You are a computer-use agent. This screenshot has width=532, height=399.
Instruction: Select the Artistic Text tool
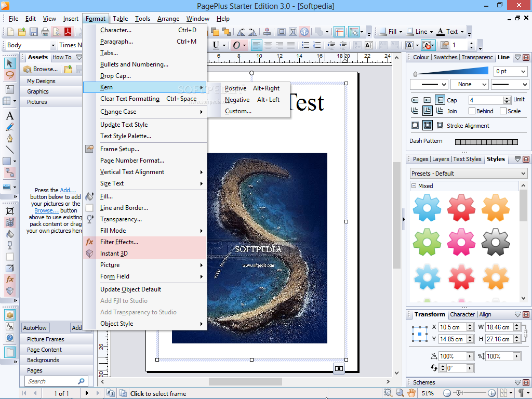tap(9, 116)
